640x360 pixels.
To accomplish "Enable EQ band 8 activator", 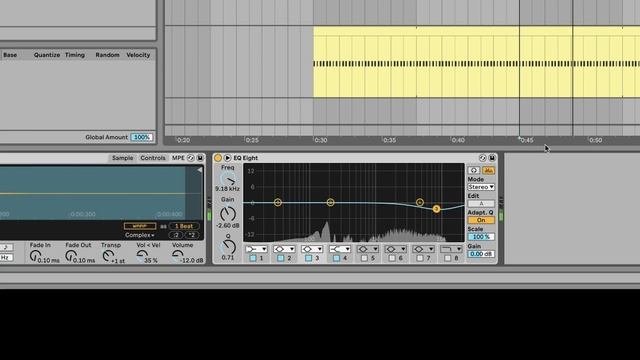I will [448, 258].
